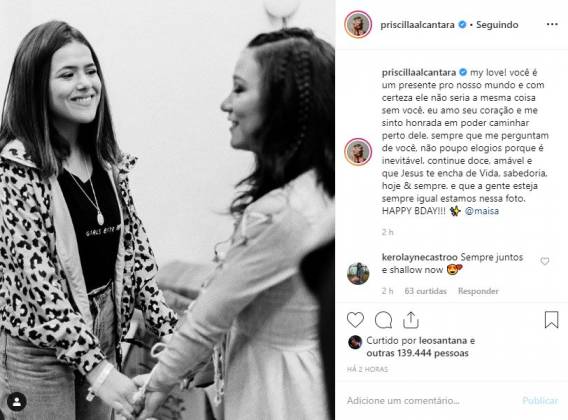Click the priscillaalcantara username in the header
The height and width of the screenshot is (420, 568).
[417, 25]
